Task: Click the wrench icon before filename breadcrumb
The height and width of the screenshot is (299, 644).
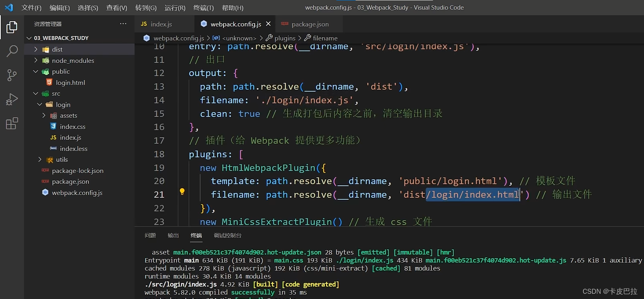Action: click(308, 38)
